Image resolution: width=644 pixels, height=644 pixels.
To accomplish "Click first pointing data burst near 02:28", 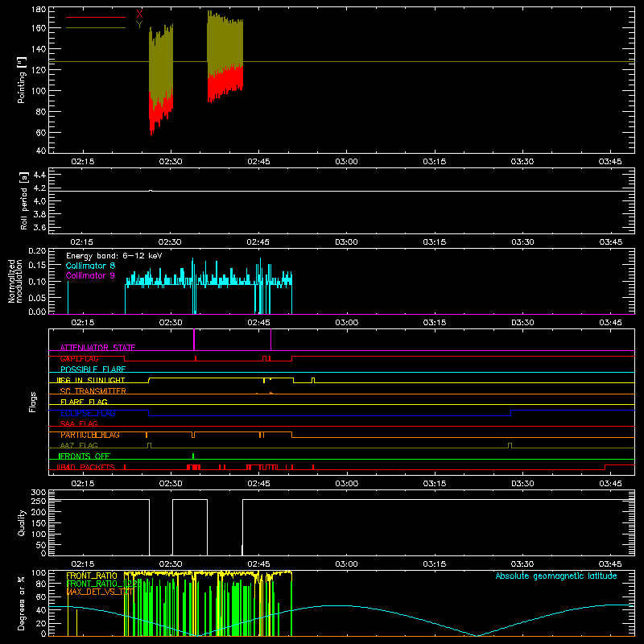I will pos(160,79).
